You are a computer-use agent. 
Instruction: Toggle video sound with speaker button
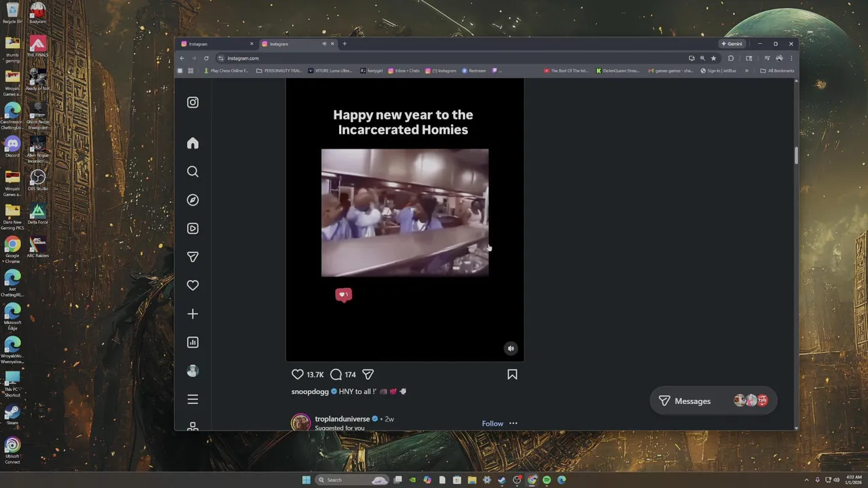511,348
